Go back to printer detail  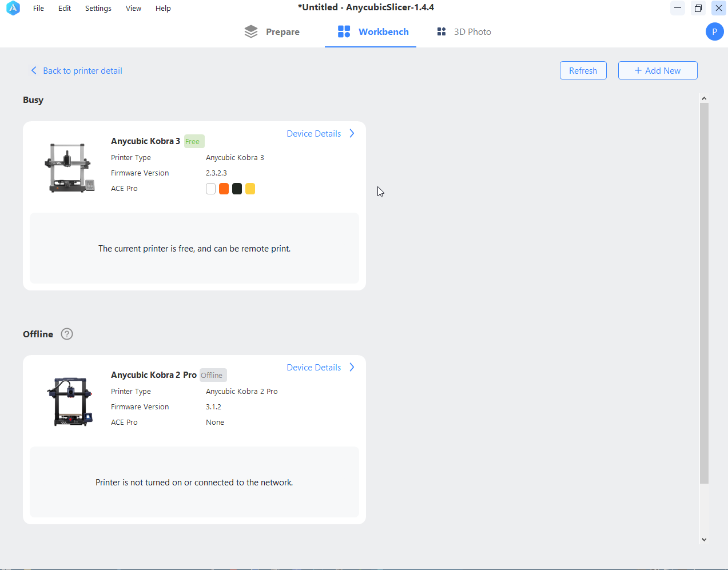77,71
